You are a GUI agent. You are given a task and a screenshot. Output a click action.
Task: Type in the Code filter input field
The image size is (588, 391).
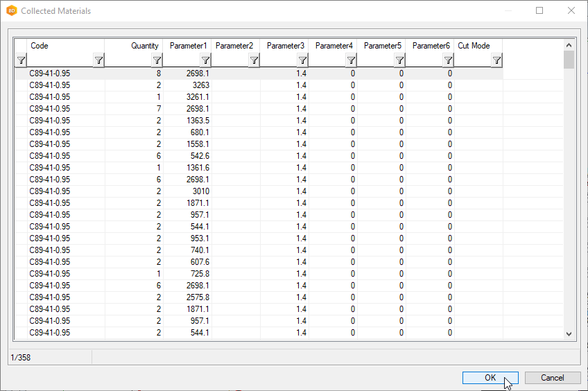60,61
